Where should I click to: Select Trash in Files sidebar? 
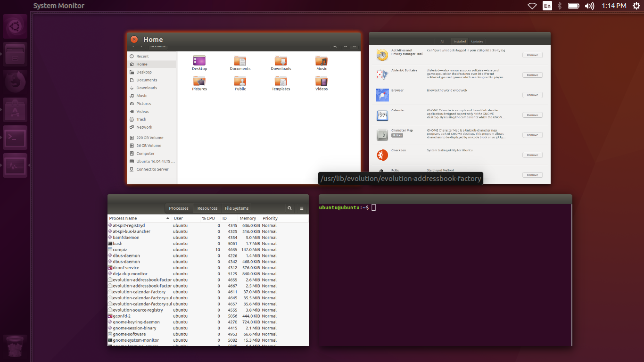click(x=151, y=119)
